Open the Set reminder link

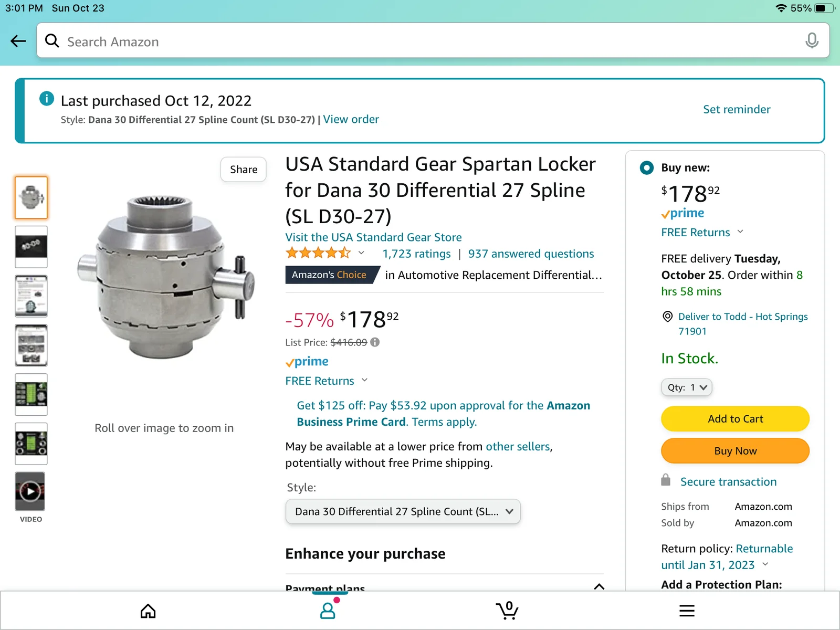737,109
